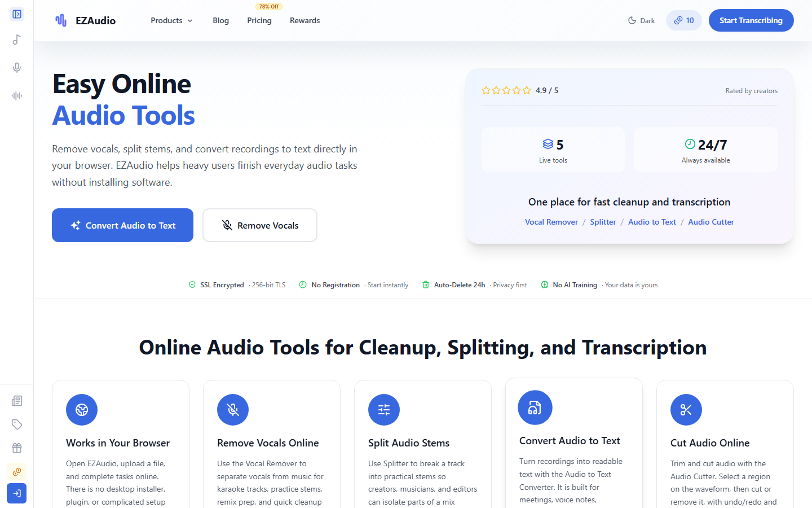Click the trash icon next to Auto-Delete 24h

click(426, 285)
